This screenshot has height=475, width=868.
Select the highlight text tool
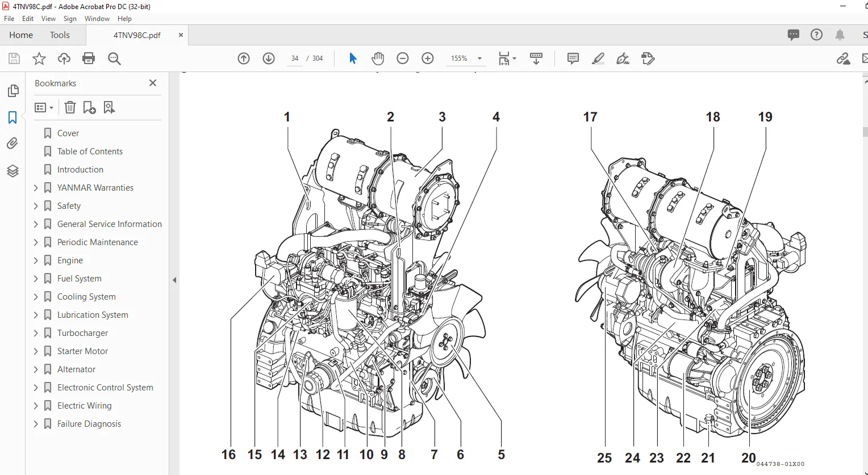[x=598, y=58]
